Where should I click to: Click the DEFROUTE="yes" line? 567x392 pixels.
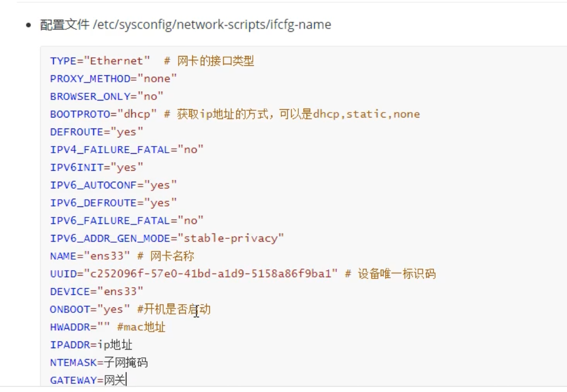tap(97, 132)
